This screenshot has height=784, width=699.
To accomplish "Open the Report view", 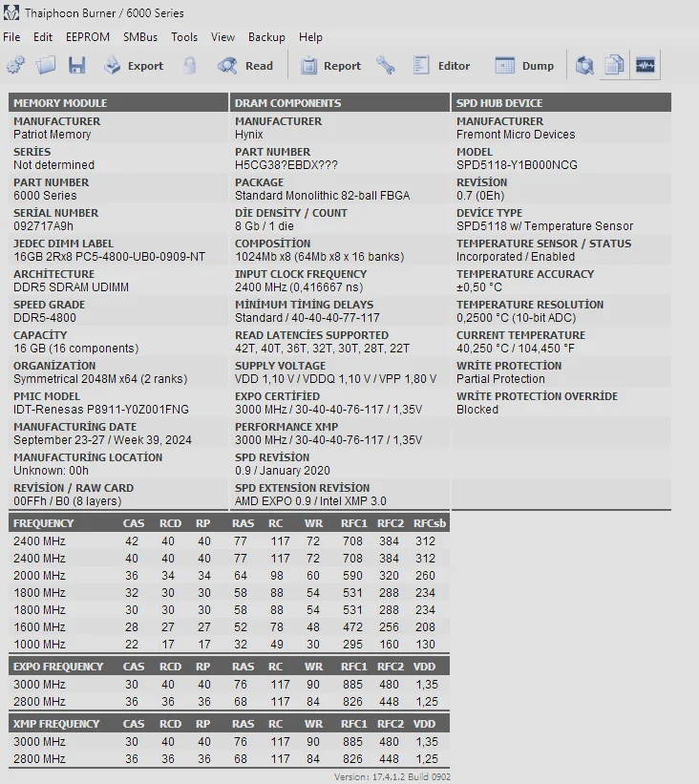I will 330,66.
